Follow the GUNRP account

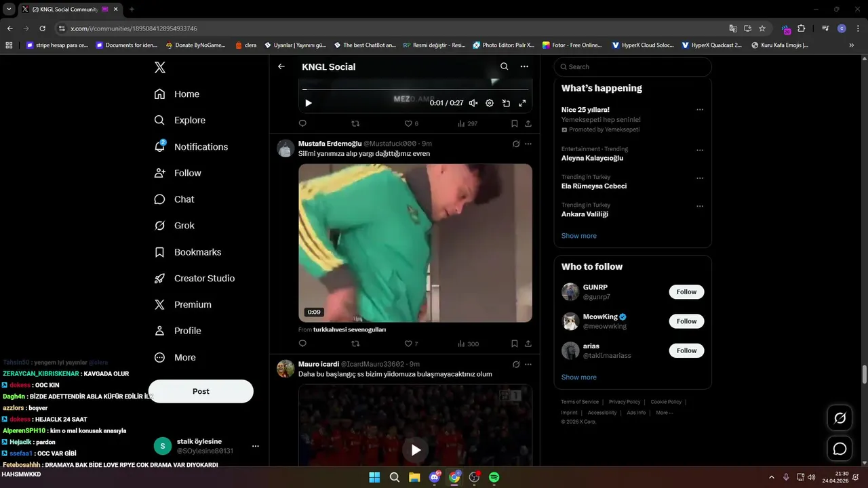point(686,291)
